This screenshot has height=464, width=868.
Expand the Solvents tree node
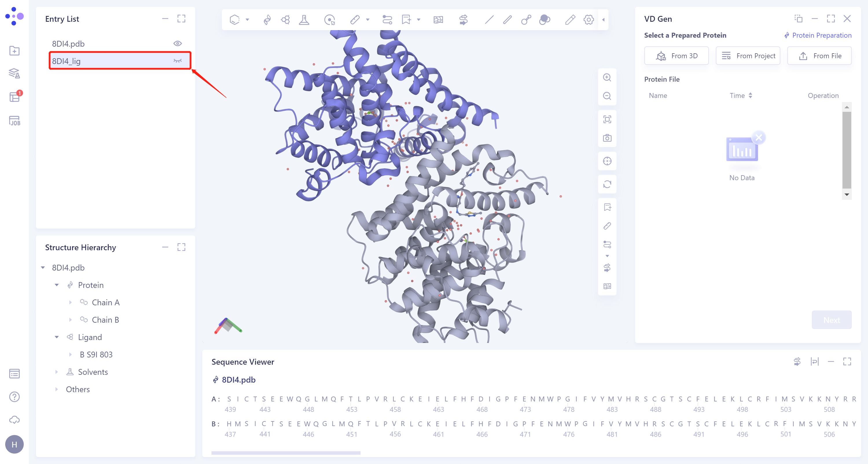pos(57,372)
